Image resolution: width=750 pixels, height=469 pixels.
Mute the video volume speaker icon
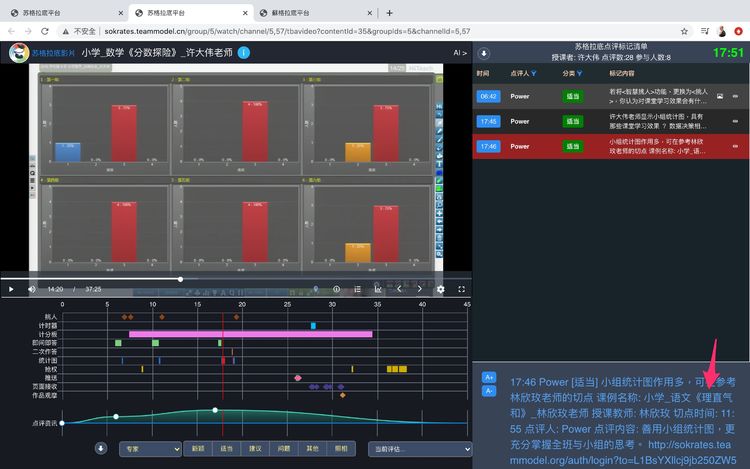(x=32, y=289)
